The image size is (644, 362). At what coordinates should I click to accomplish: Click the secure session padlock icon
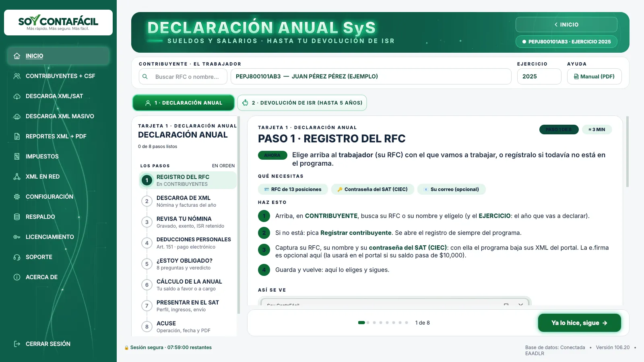point(126,348)
